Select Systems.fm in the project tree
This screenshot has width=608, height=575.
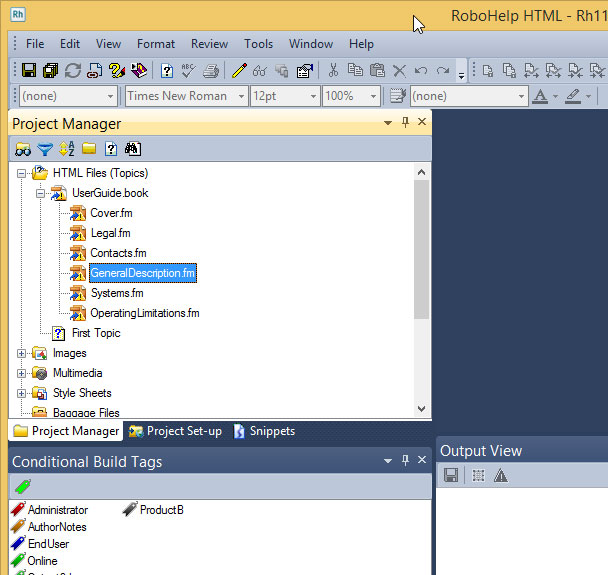pyautogui.click(x=116, y=293)
